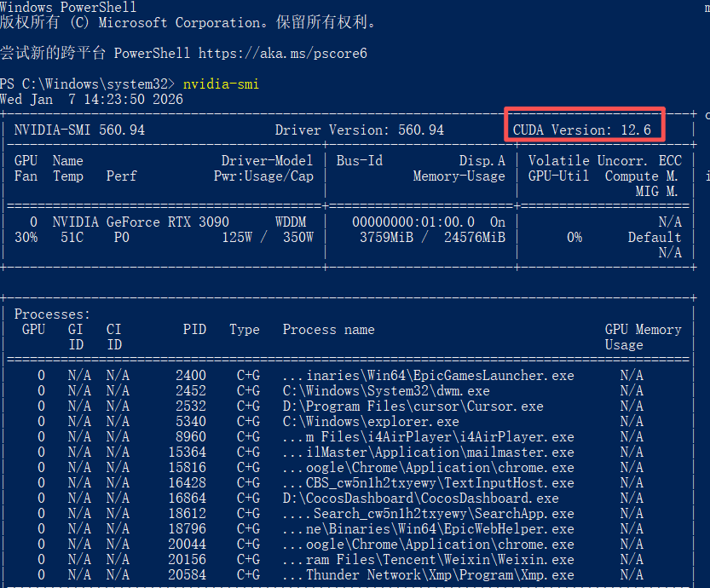Click the https://aka.ms/pscore6 URL
710x588 pixels.
(283, 54)
